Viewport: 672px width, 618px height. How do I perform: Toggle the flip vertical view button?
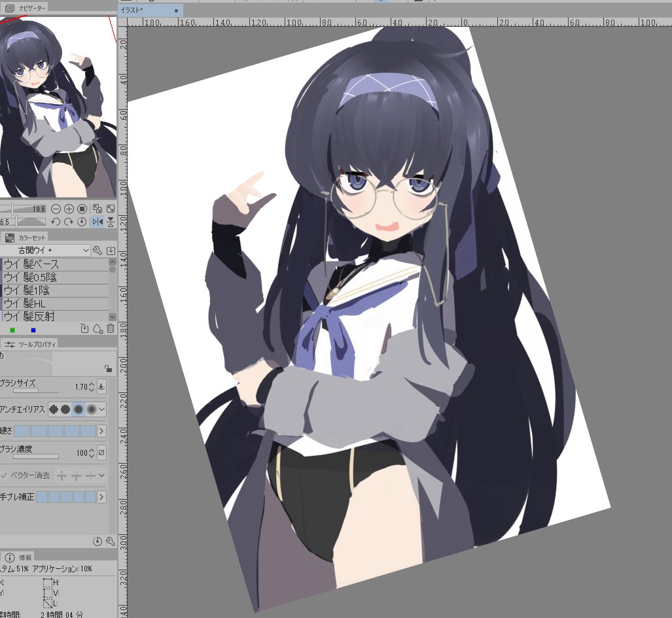pos(111,222)
